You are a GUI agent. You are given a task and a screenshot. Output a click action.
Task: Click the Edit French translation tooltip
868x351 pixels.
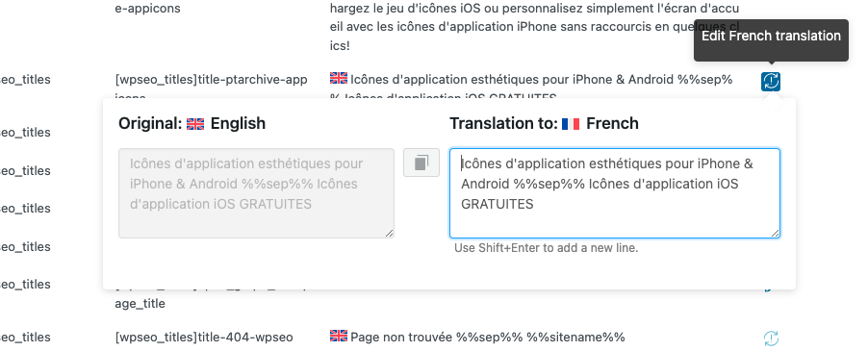pos(771,37)
